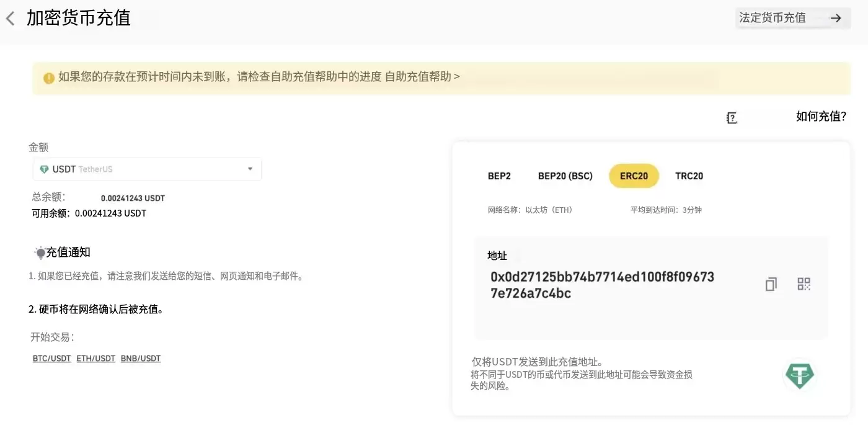Click the yellow warning exclamation icon

click(x=49, y=78)
